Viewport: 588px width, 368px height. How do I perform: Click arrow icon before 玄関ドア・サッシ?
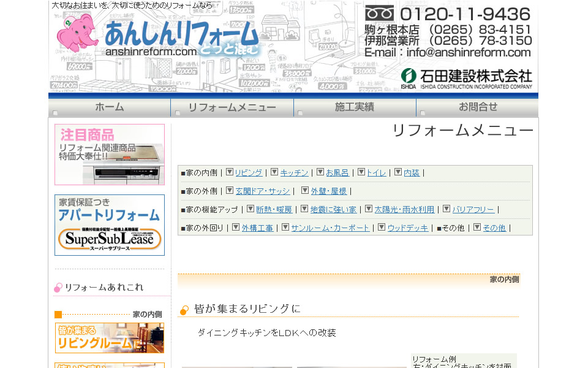(230, 191)
